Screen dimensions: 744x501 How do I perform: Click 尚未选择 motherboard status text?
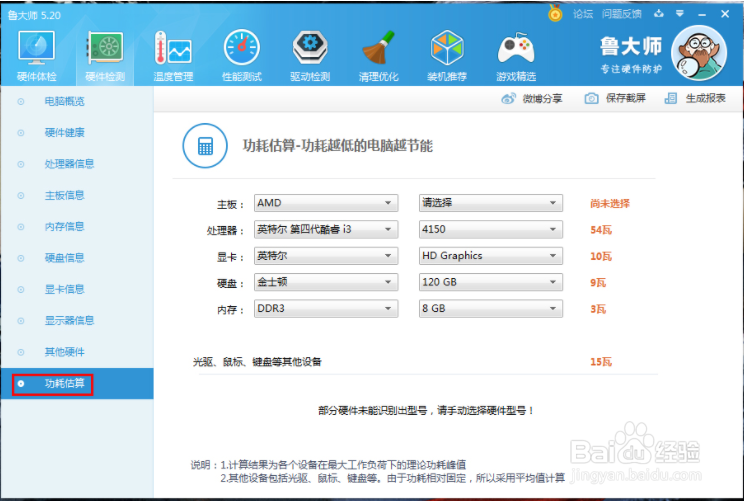pyautogui.click(x=610, y=204)
